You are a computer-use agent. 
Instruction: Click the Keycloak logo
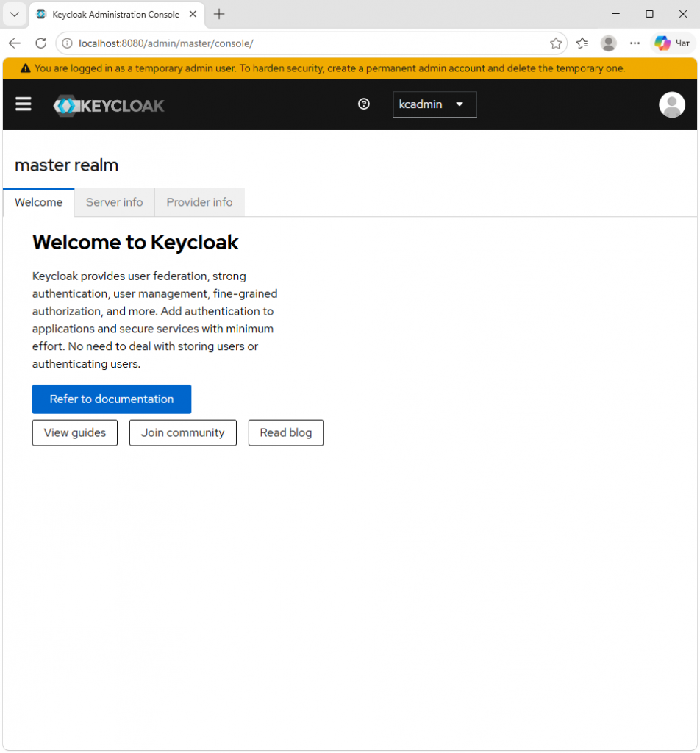click(x=109, y=105)
